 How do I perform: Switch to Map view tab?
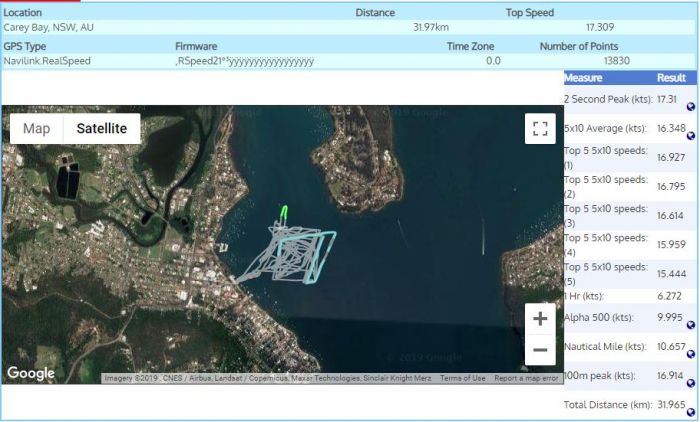(x=37, y=129)
